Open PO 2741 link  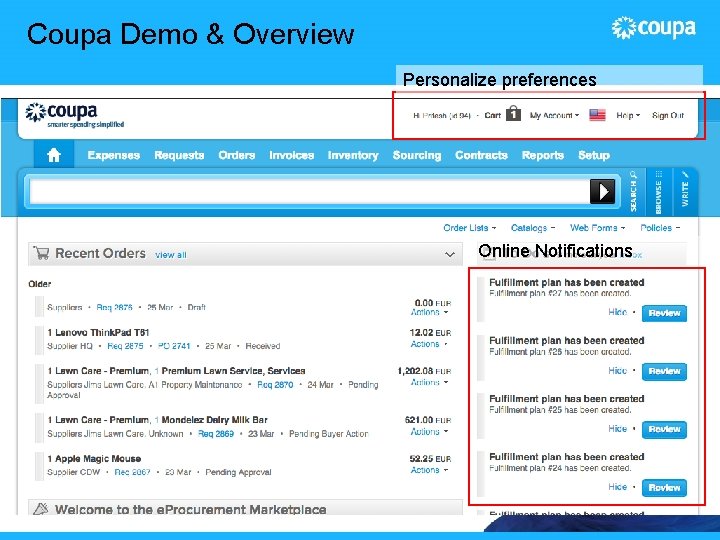pos(174,346)
